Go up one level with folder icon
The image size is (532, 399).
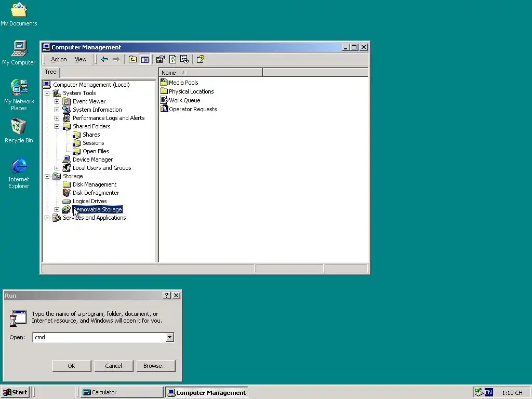click(x=132, y=59)
